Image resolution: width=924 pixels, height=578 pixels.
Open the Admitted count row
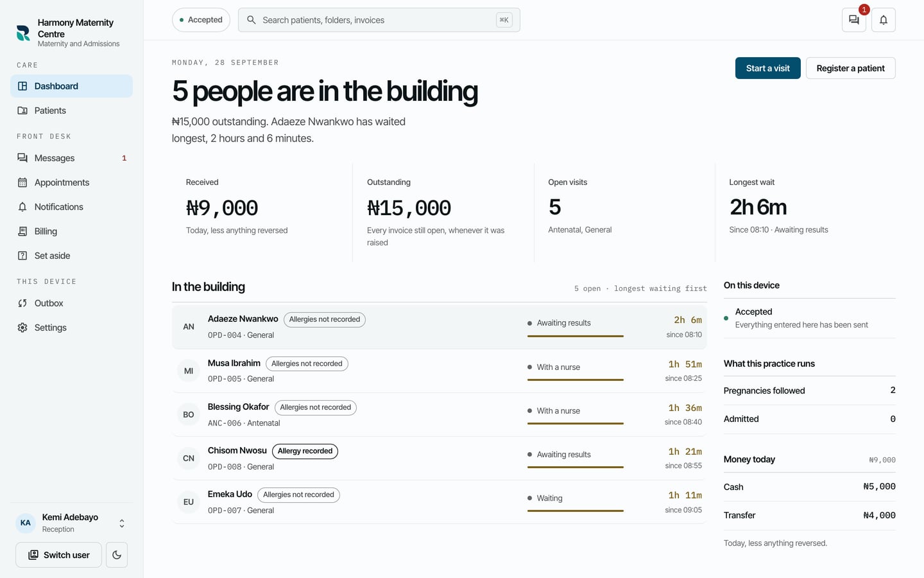point(810,419)
